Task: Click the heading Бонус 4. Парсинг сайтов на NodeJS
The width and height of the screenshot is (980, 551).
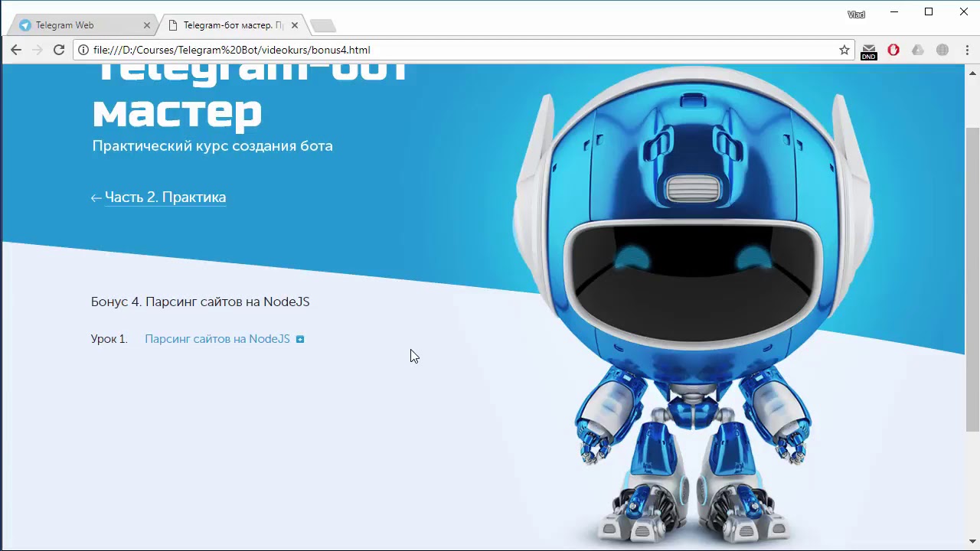Action: pyautogui.click(x=201, y=302)
